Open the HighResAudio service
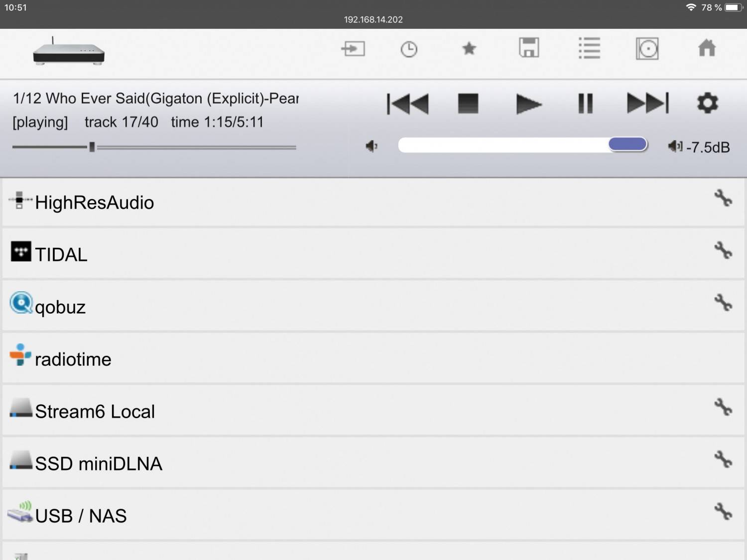Screen dimensions: 747x560 click(x=373, y=203)
